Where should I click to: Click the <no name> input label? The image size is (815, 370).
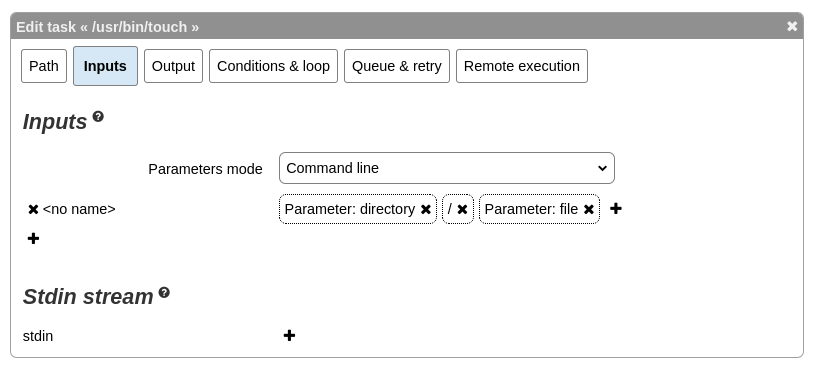(79, 209)
